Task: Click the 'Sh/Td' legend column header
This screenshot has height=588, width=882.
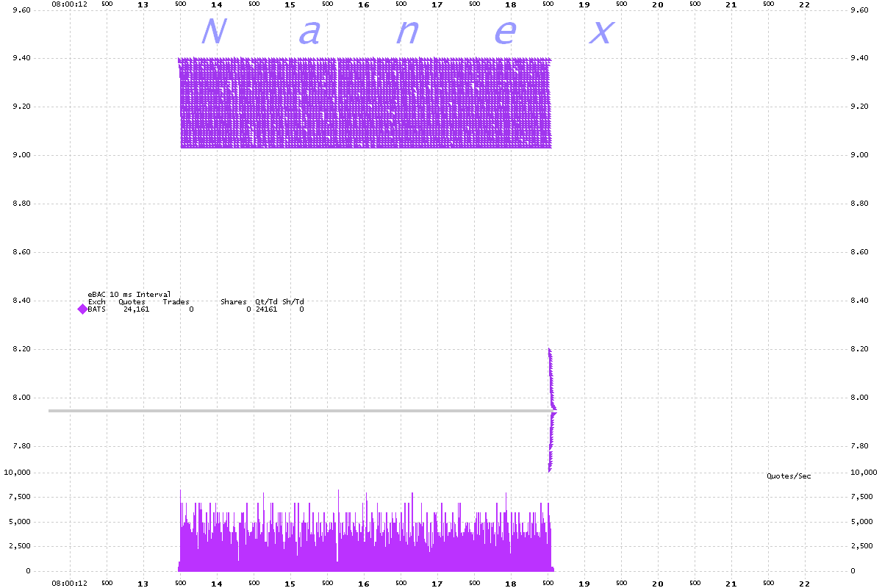Action: point(293,302)
